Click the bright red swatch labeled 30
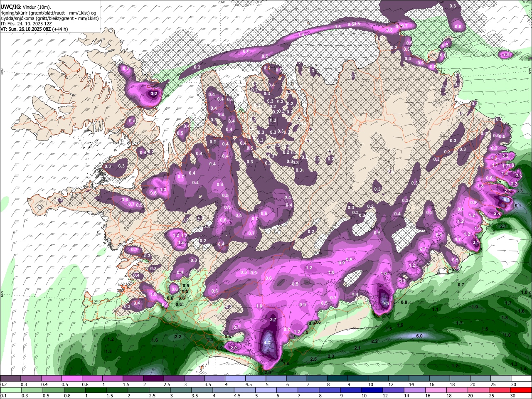The width and height of the screenshot is (532, 399). [521, 390]
